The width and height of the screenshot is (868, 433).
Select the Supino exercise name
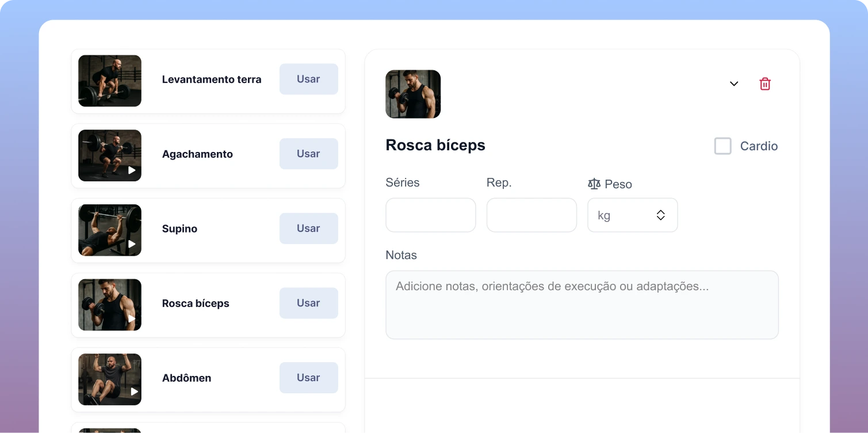click(x=179, y=229)
